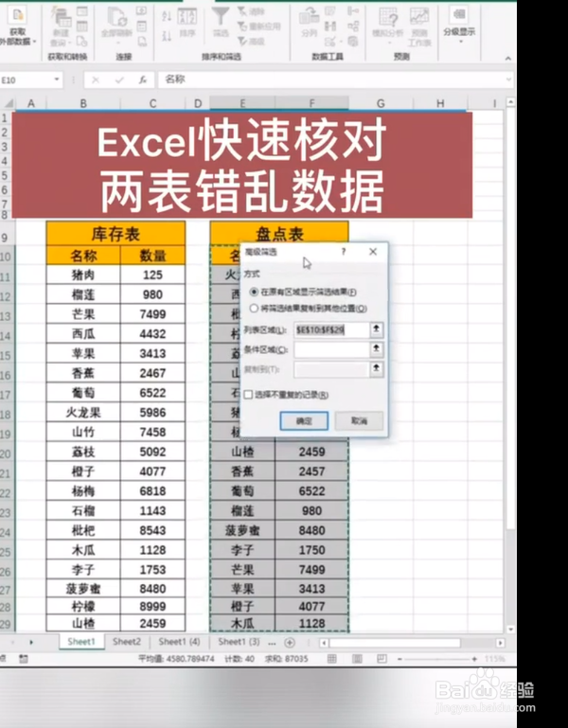The height and width of the screenshot is (728, 568).
Task: Click the vertical scrollbar up arrow
Action: click(511, 101)
